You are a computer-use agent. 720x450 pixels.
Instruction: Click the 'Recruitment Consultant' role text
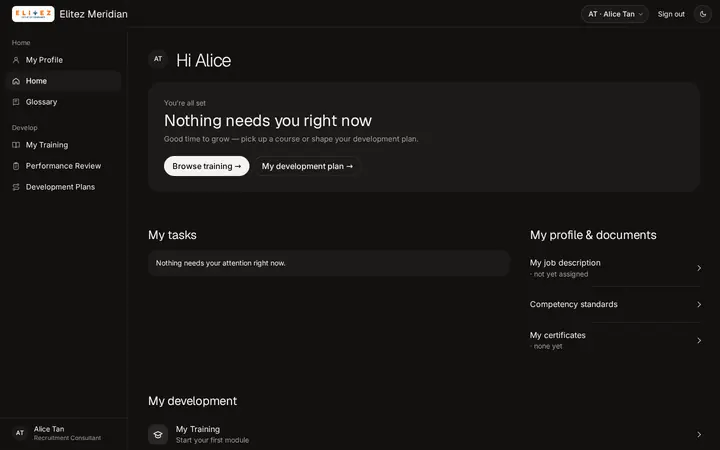67,438
